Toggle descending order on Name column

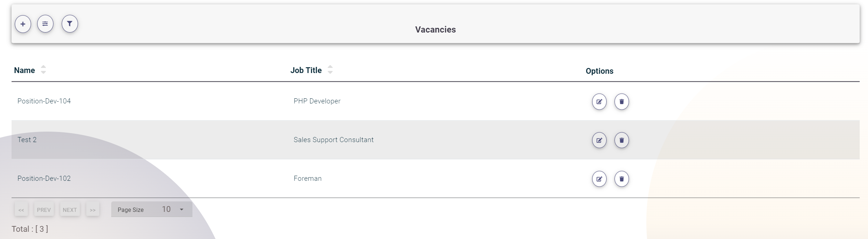43,72
